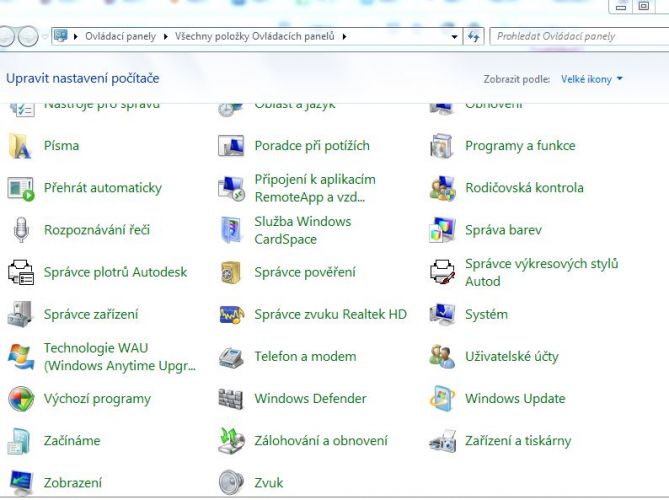This screenshot has height=500, width=669.
Task: Open the Správce zvuku Realtek HD icon
Action: pyautogui.click(x=232, y=314)
